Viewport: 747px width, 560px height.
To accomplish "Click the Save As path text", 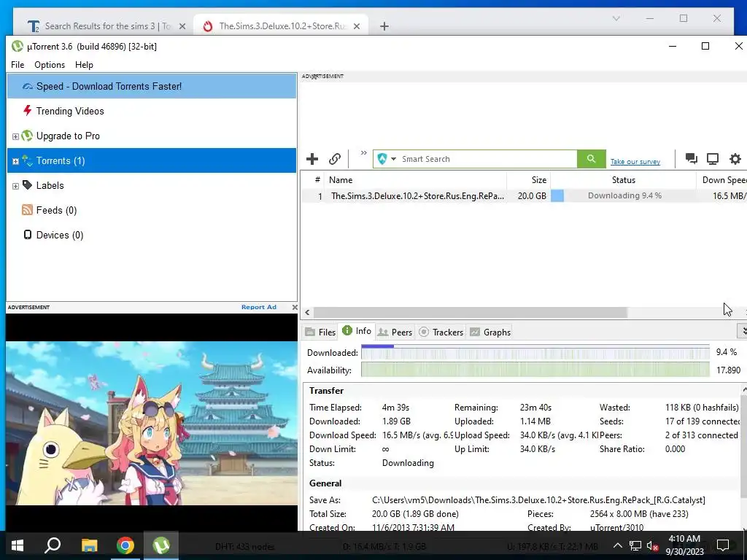I will (x=538, y=500).
